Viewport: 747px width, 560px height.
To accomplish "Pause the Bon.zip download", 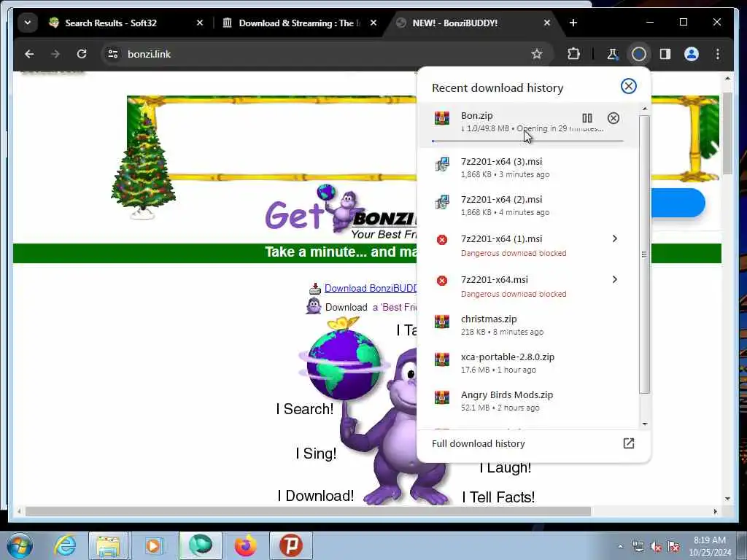I will 587,118.
